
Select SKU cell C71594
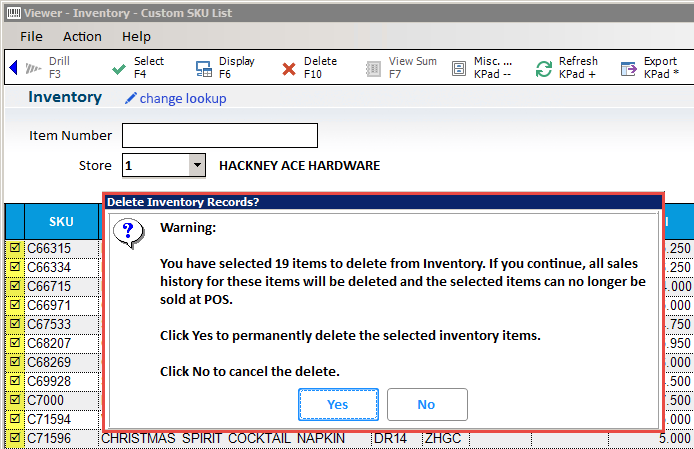click(62, 420)
